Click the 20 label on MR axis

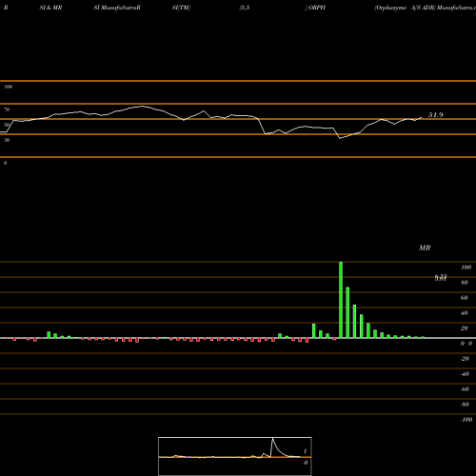pyautogui.click(x=465, y=328)
